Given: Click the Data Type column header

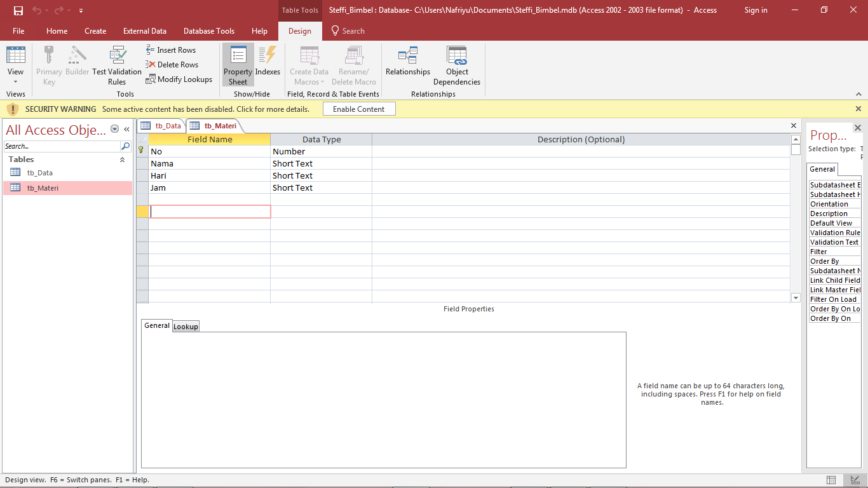Looking at the screenshot, I should coord(322,140).
